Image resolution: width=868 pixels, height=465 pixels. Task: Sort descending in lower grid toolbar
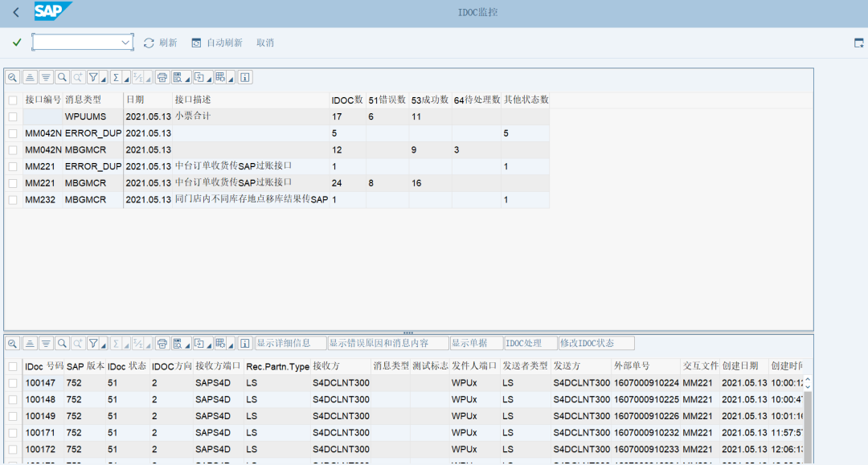click(46, 344)
